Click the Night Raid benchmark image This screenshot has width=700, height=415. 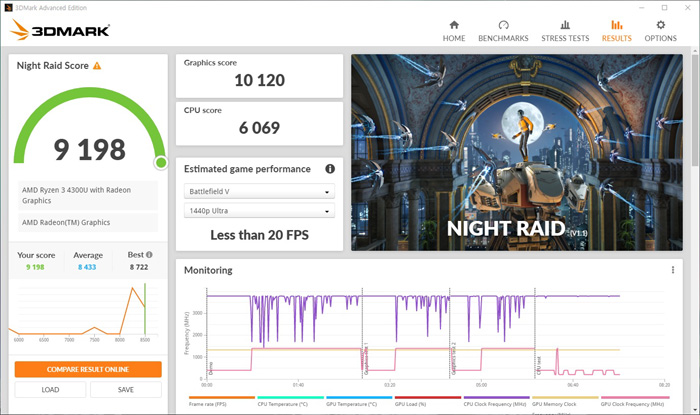pos(517,152)
